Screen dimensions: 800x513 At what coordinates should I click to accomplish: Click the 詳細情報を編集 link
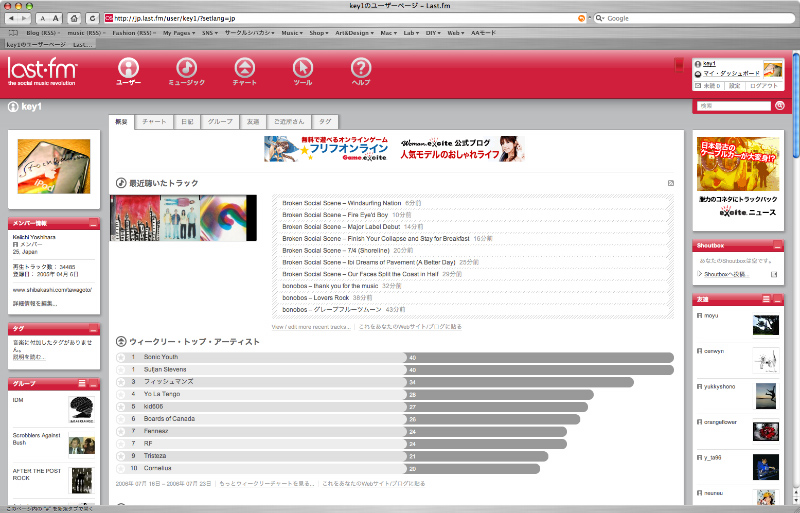tap(35, 304)
